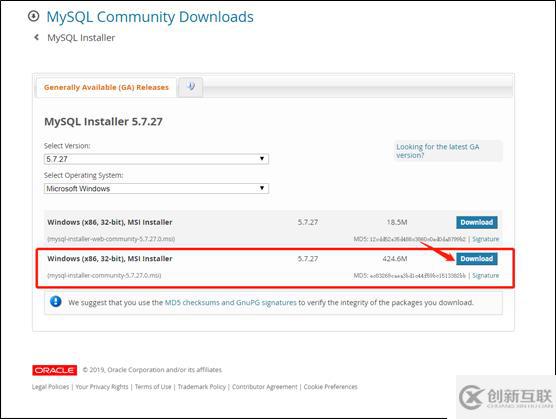Open Legal Policies footer link
Viewport: 556px width, 419px height.
point(50,387)
